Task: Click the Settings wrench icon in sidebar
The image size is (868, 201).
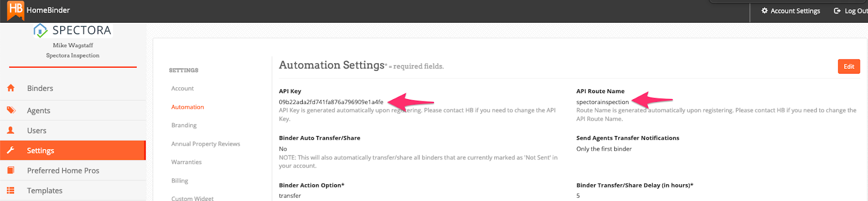Action: coord(11,150)
